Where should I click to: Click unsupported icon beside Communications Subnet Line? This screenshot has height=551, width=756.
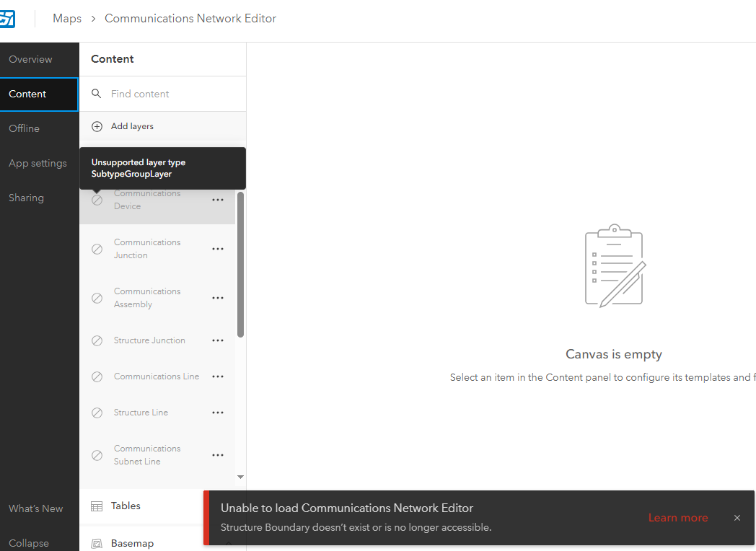pyautogui.click(x=97, y=455)
